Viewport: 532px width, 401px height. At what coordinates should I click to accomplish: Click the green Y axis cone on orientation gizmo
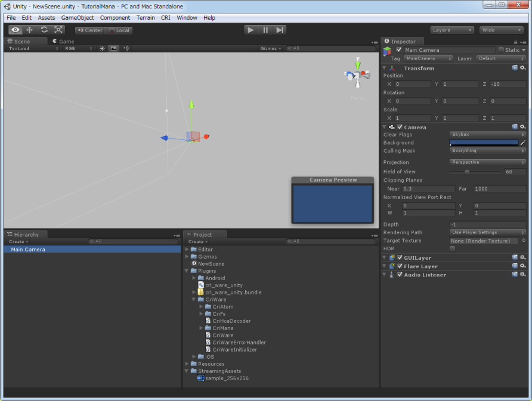tap(358, 66)
